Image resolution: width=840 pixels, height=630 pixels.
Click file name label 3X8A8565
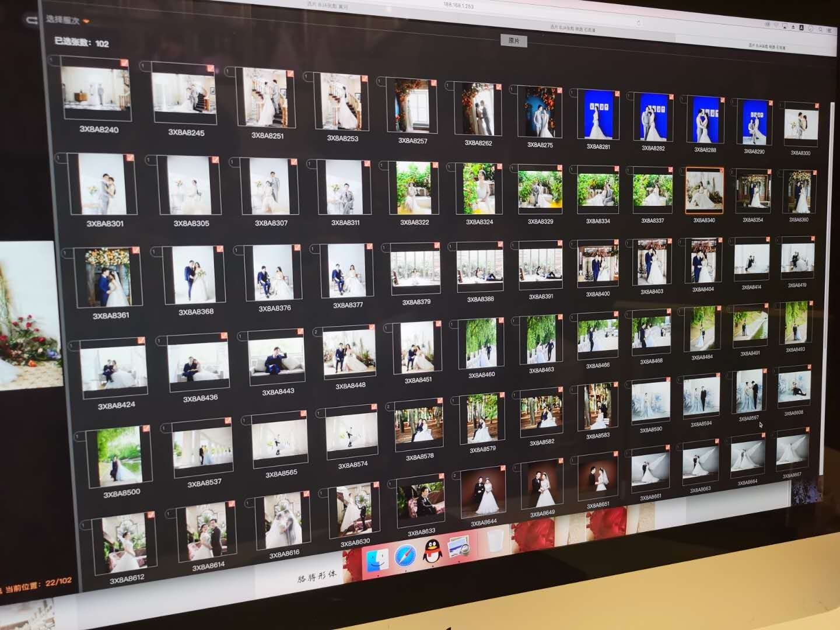[281, 474]
